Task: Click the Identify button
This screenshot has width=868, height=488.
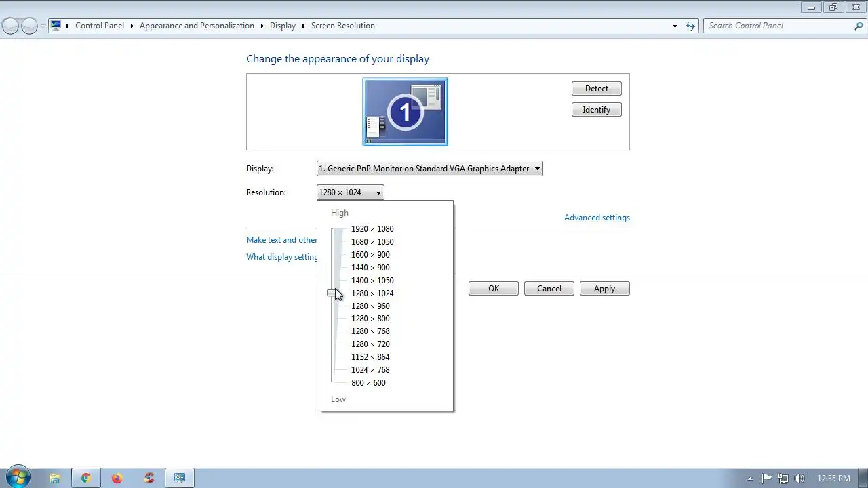Action: tap(597, 110)
